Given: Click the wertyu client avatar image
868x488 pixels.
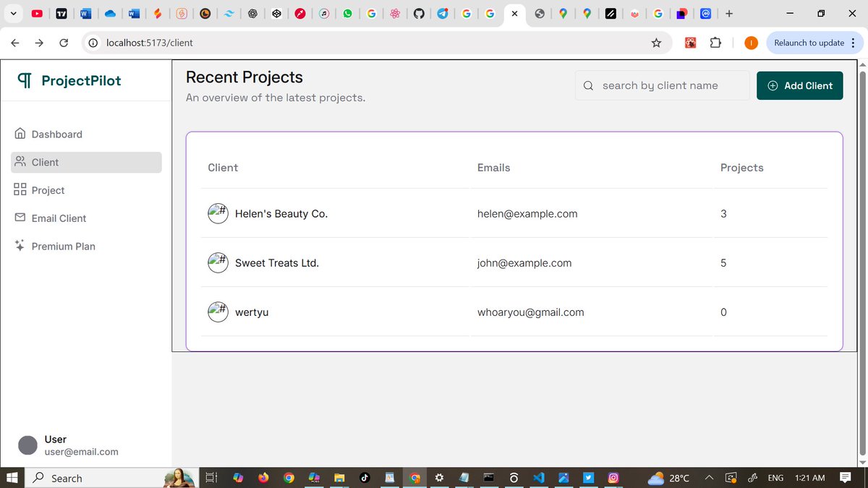Looking at the screenshot, I should (218, 312).
